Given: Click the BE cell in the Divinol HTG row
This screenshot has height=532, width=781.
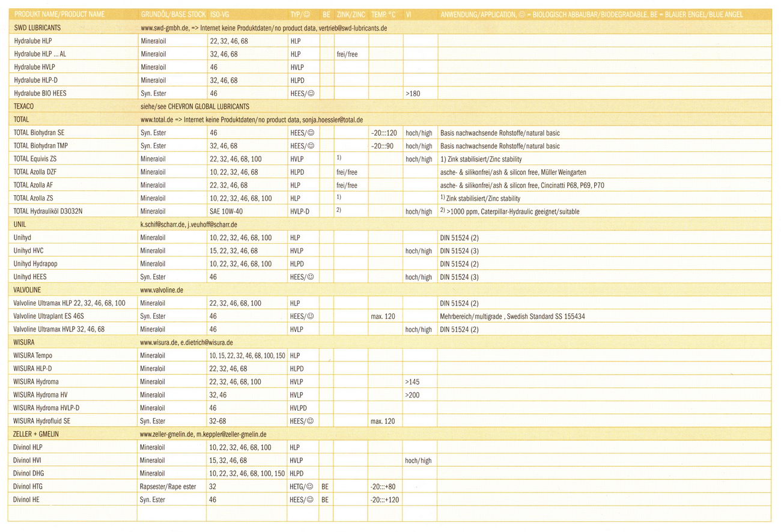Looking at the screenshot, I should tap(326, 486).
